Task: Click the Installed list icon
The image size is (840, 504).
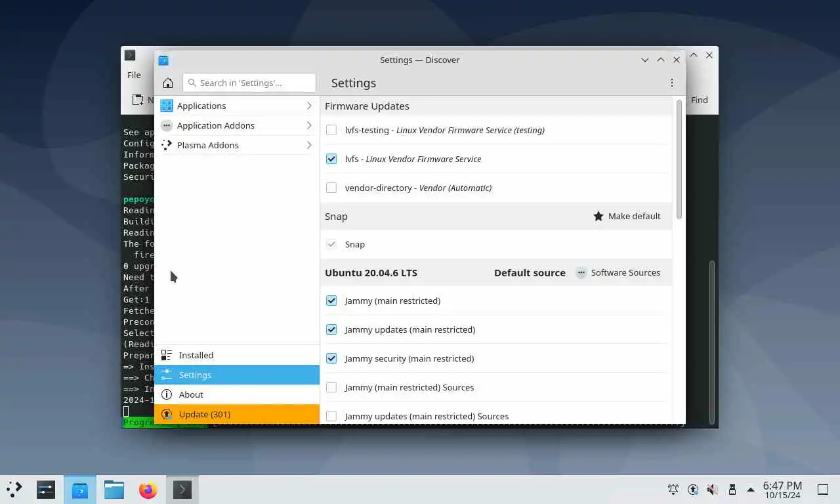Action: 167,355
